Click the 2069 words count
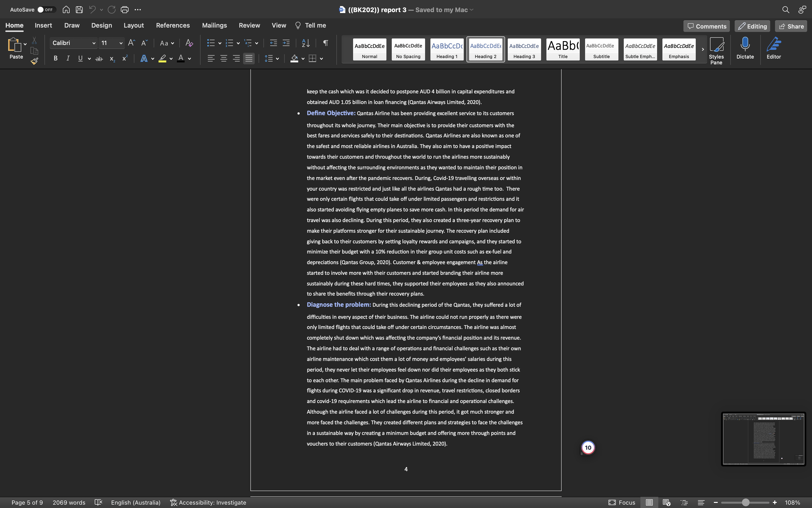The width and height of the screenshot is (812, 508). tap(69, 503)
